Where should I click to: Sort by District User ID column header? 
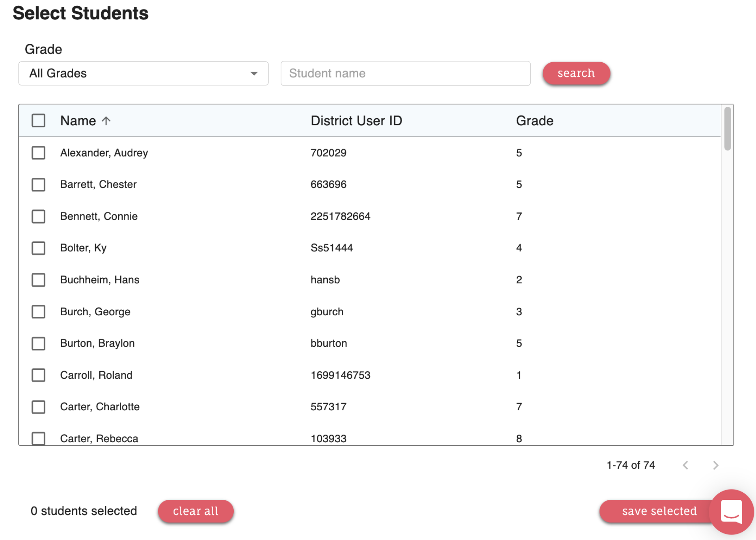[x=356, y=121]
